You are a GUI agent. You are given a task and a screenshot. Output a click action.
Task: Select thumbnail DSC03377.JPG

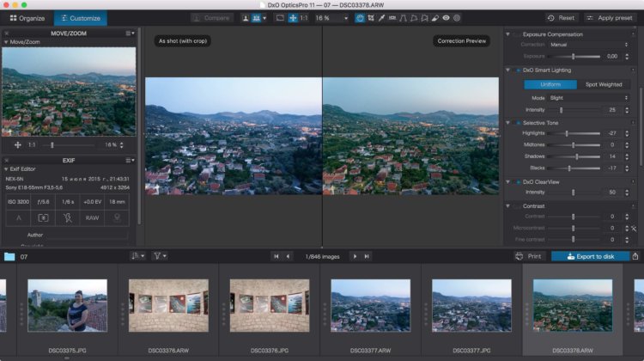pos(471,305)
